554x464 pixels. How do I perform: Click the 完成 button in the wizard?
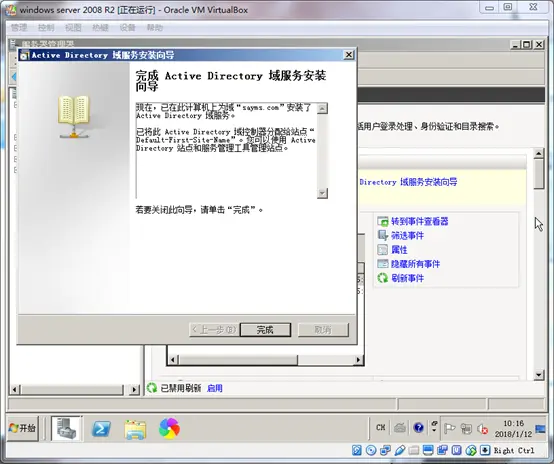[x=265, y=330]
